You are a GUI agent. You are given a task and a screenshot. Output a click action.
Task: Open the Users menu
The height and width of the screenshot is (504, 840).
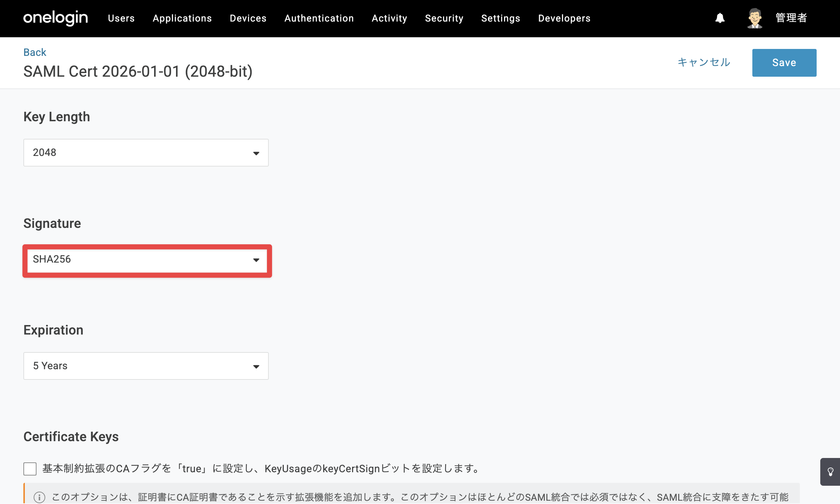click(121, 18)
